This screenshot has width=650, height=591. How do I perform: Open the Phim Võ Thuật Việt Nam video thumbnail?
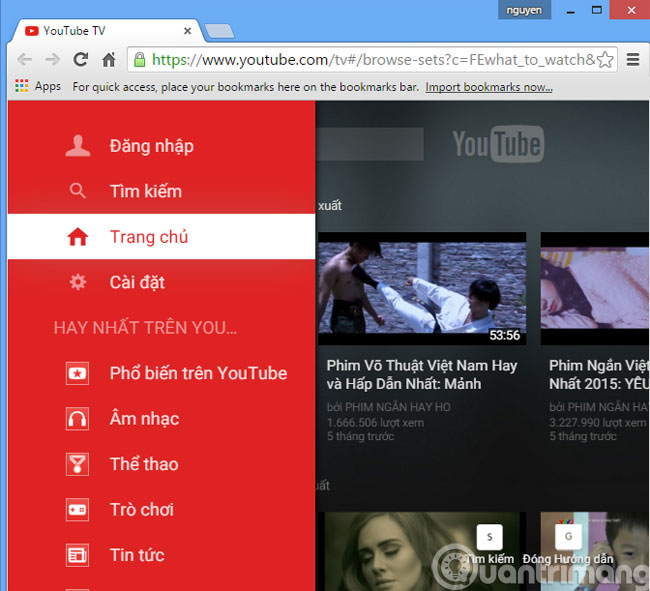click(x=421, y=289)
